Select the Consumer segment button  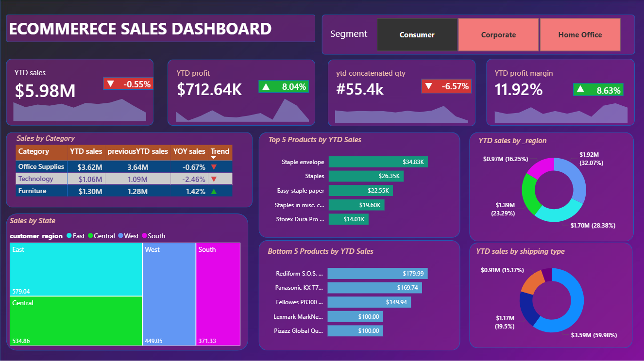(417, 34)
